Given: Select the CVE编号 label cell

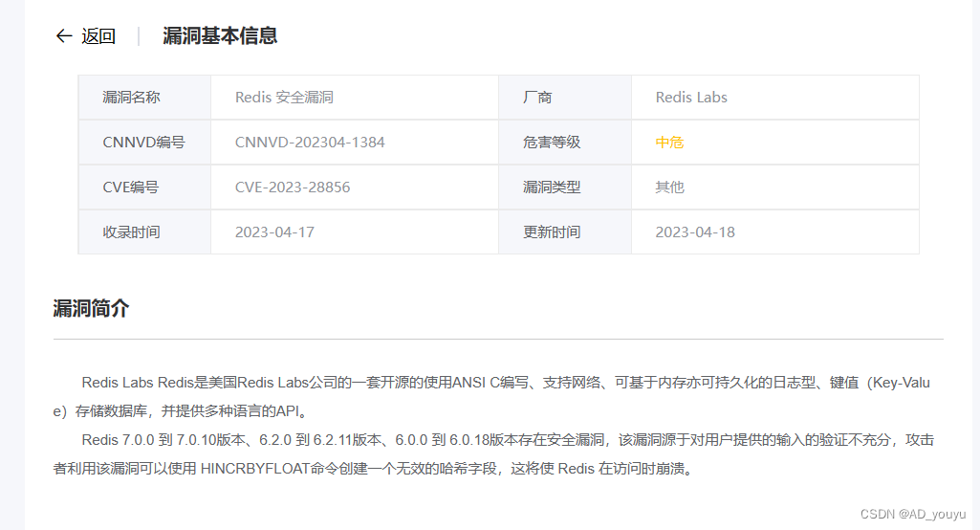Looking at the screenshot, I should (144, 188).
